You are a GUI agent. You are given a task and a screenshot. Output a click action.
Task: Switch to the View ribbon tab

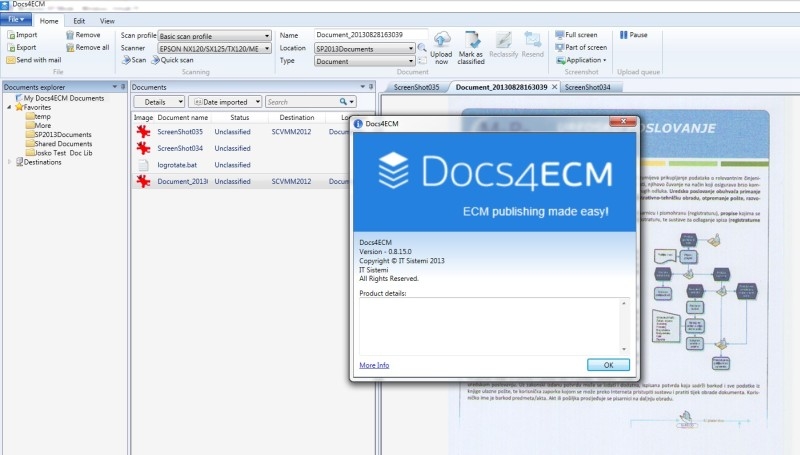click(107, 21)
